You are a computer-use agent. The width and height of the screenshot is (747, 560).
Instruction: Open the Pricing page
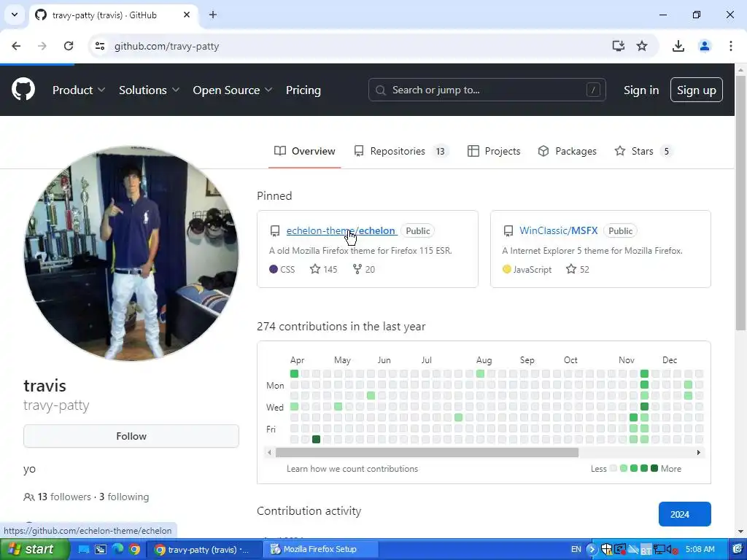[x=303, y=90]
